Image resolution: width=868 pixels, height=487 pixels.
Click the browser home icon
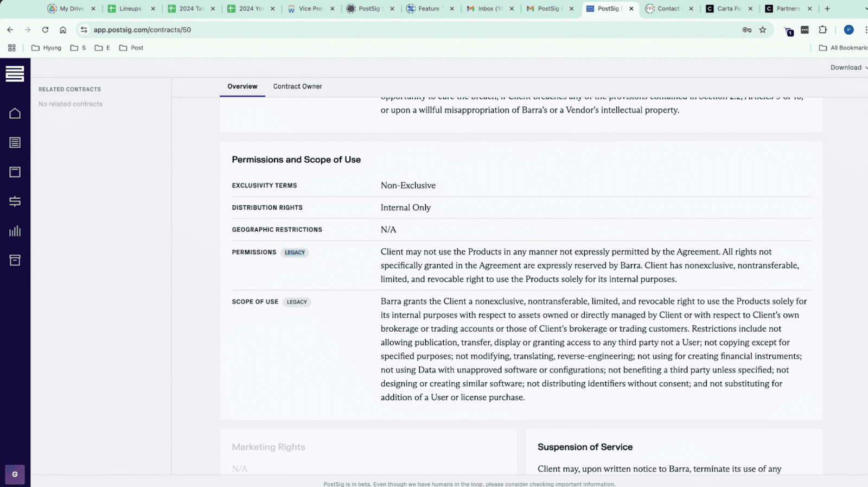point(63,30)
